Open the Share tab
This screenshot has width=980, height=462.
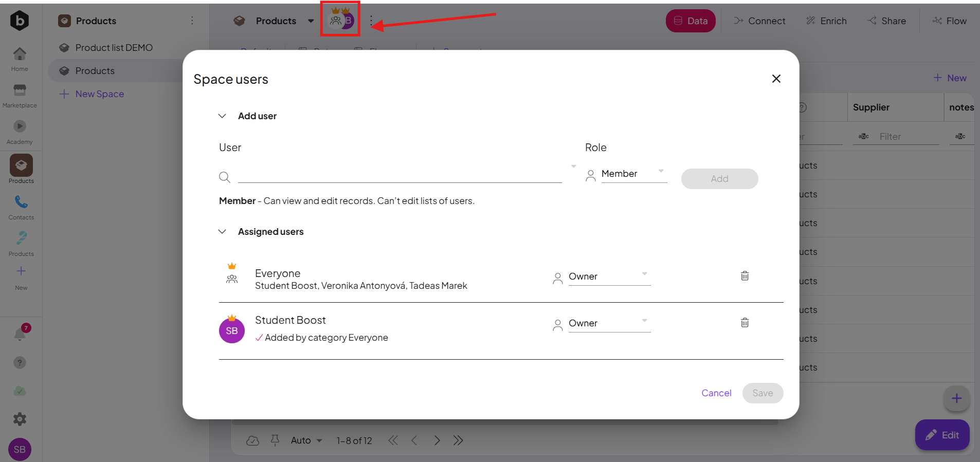pos(886,21)
